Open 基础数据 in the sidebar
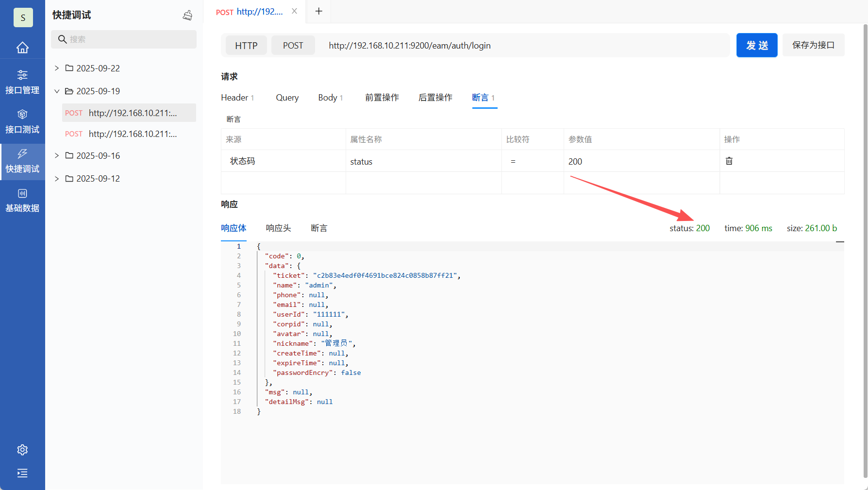This screenshot has width=868, height=490. [22, 201]
